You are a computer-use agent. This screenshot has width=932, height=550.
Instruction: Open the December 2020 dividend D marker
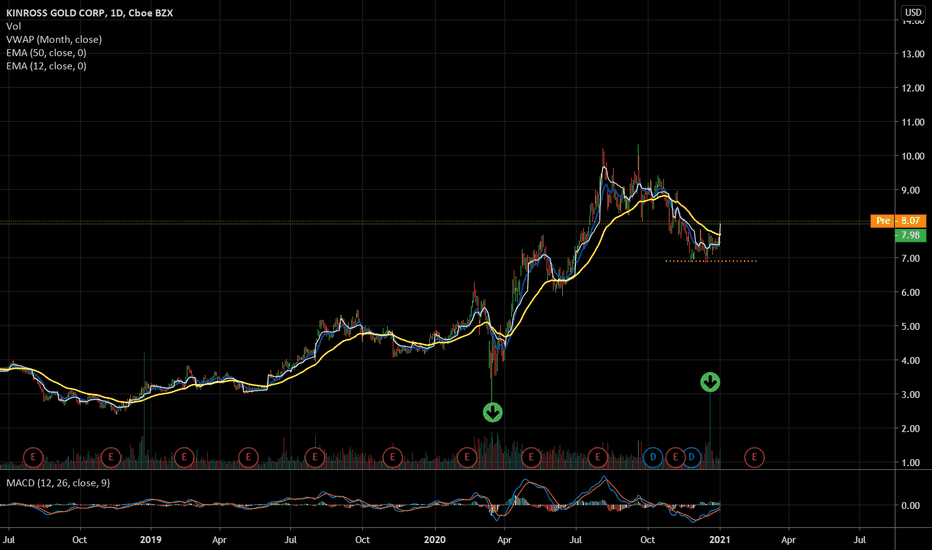(x=691, y=457)
